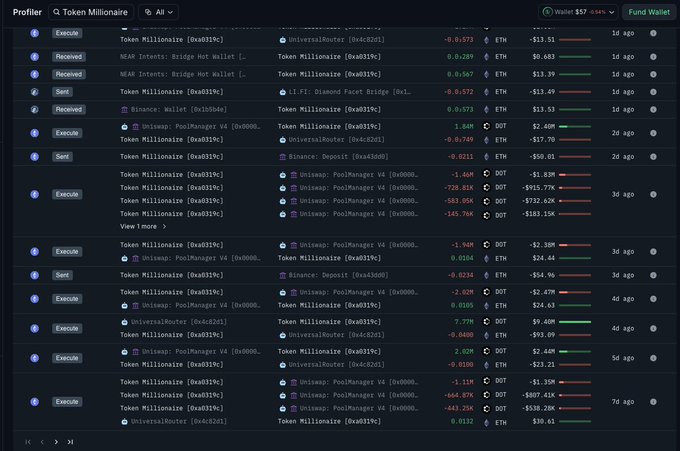
Task: Open the Profiler section
Action: (27, 12)
